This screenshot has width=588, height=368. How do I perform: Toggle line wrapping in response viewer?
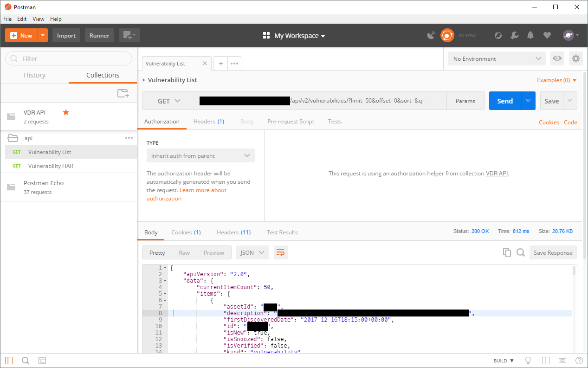[281, 252]
